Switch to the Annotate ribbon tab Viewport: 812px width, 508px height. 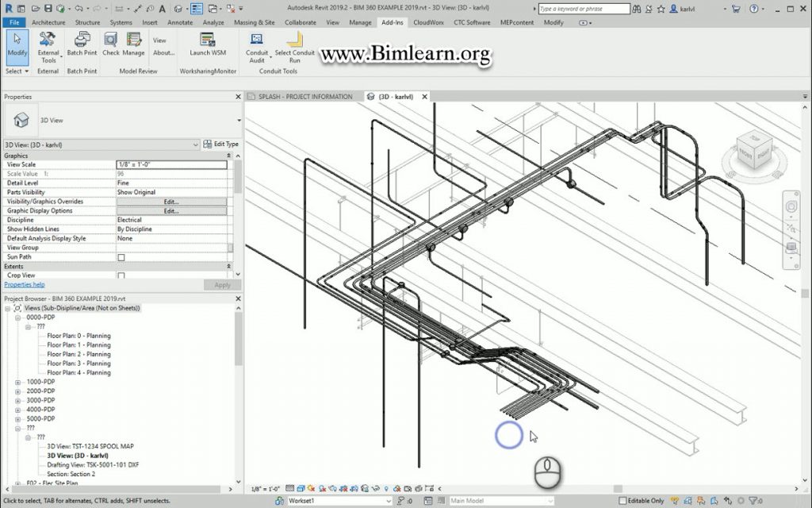click(x=180, y=22)
